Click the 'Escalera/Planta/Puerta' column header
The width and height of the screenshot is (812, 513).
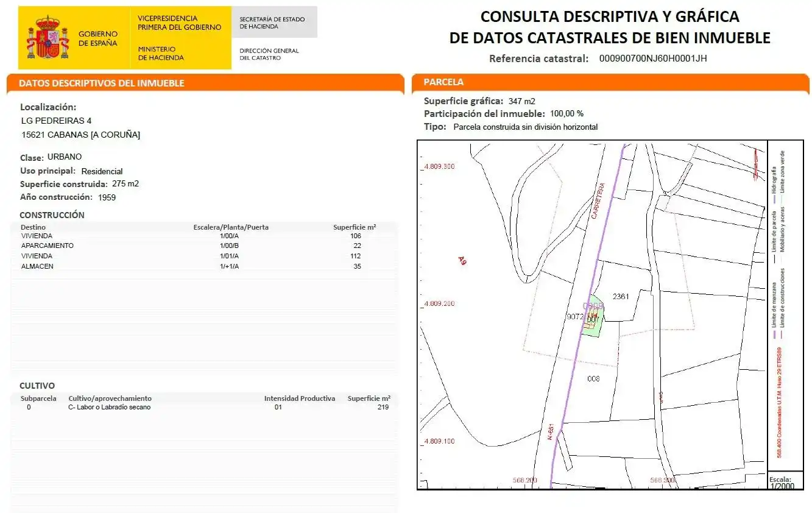coord(231,227)
